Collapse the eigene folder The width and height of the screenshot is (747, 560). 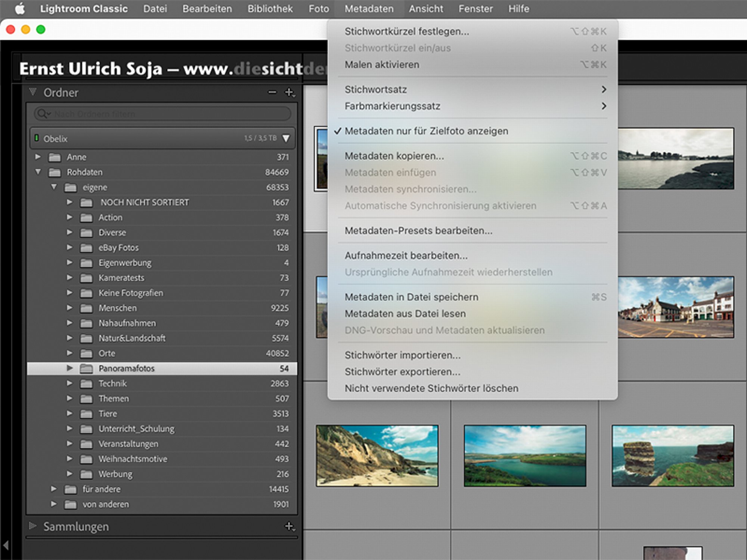click(54, 187)
